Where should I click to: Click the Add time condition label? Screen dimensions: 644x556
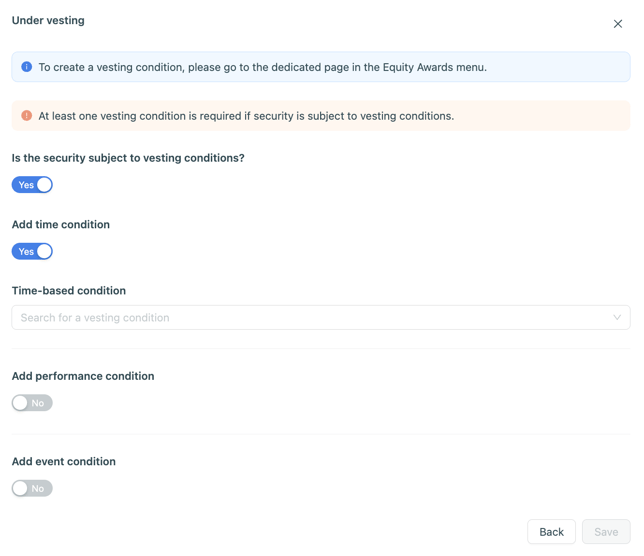61,225
